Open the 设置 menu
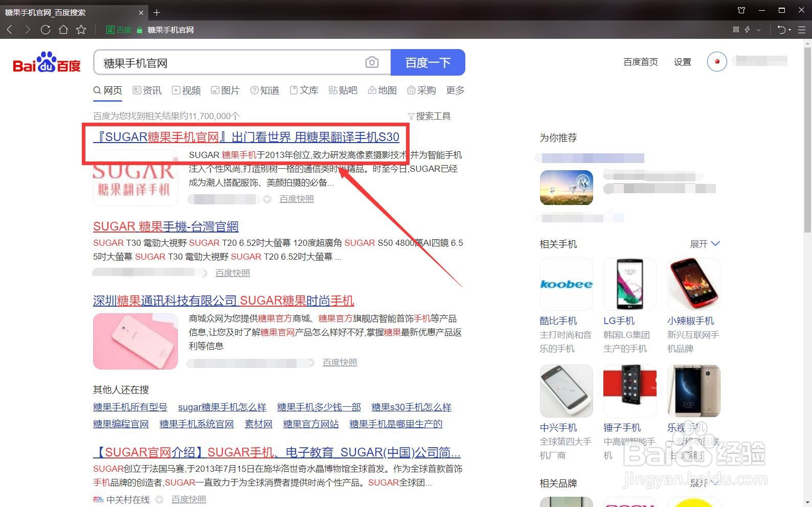Screen dimensions: 812x507 point(683,62)
